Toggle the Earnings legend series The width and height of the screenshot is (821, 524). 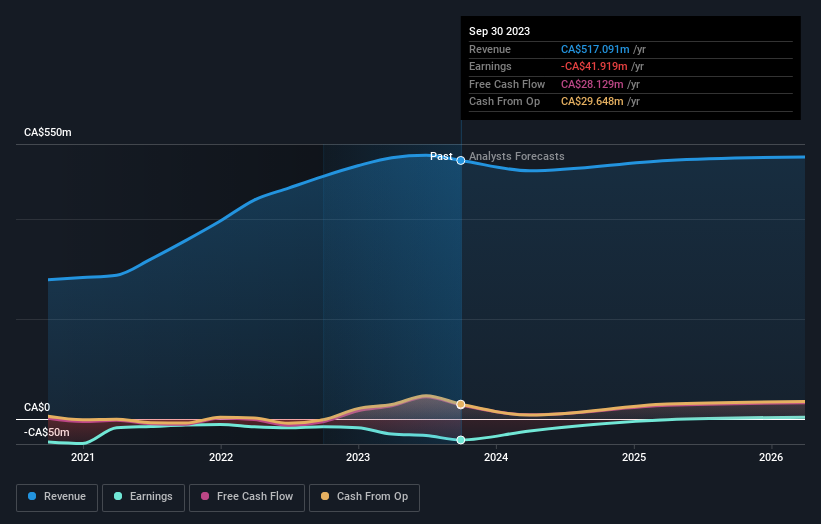143,497
